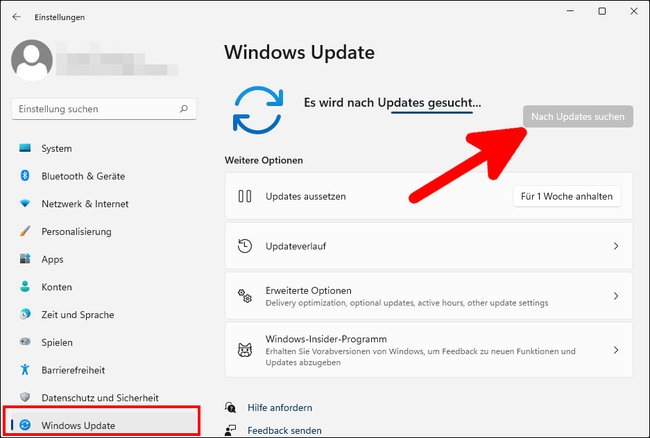Click the Barrierefreiheit accessibility icon

(x=25, y=370)
